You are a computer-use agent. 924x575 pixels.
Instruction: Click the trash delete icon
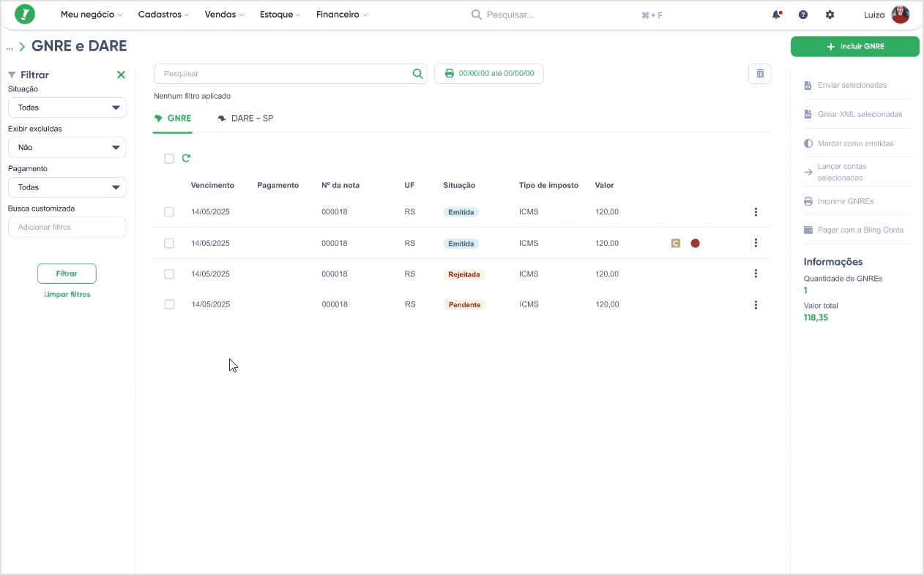click(760, 74)
